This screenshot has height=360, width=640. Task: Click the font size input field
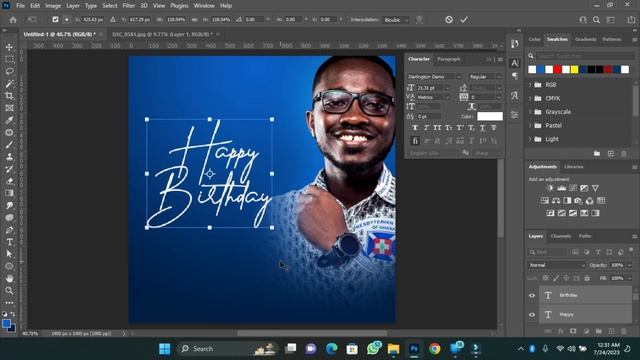click(x=431, y=88)
